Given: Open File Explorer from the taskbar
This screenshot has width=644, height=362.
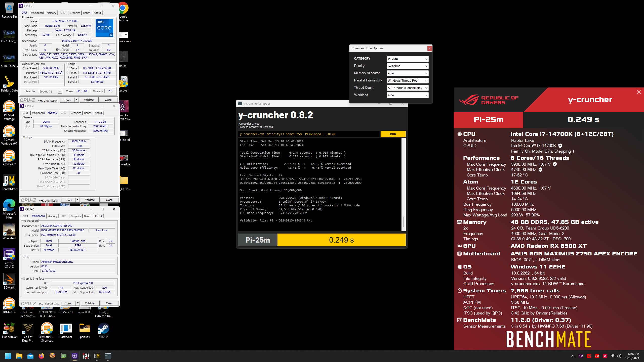Looking at the screenshot, I should tap(19, 356).
